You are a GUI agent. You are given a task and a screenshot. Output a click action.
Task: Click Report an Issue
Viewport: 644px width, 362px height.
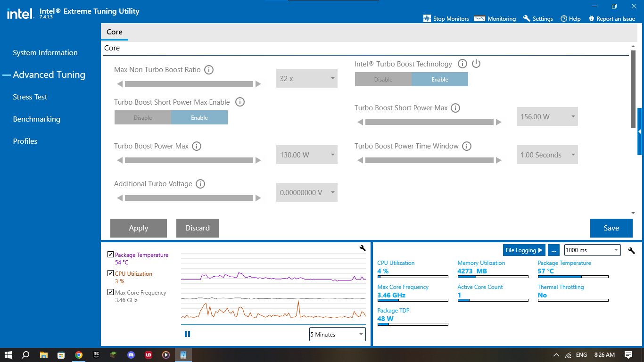click(x=612, y=19)
